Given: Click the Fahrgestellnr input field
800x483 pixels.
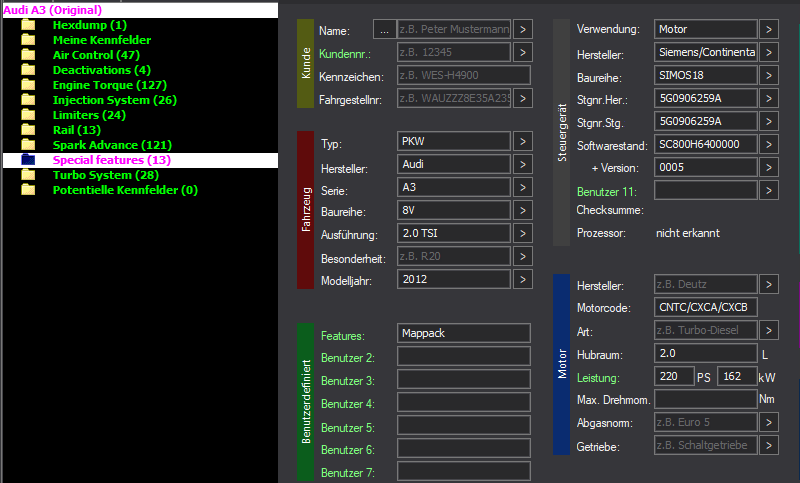Looking at the screenshot, I should [x=454, y=98].
